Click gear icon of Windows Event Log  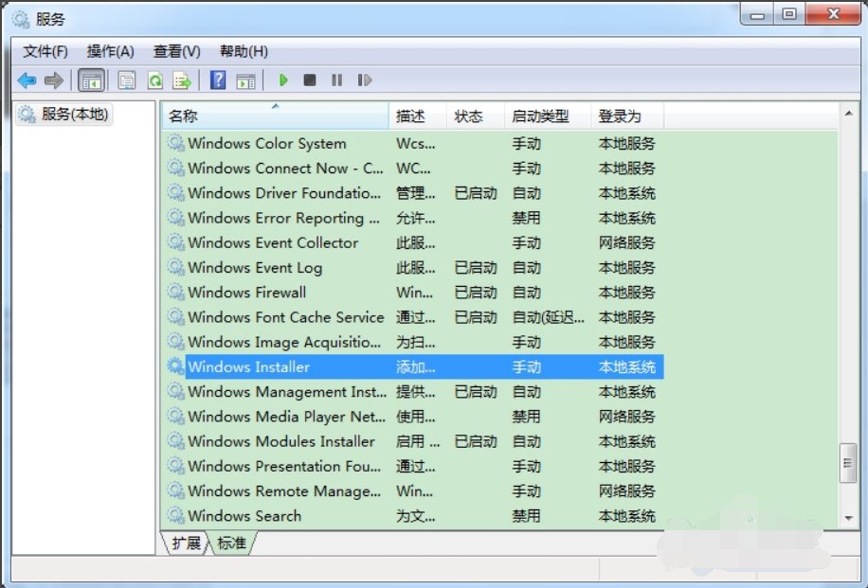pos(176,267)
